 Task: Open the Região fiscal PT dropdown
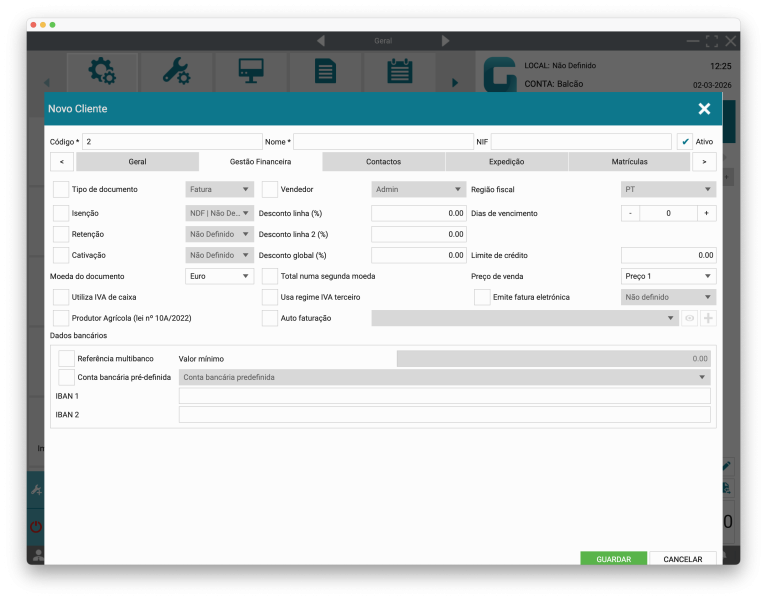tap(667, 189)
